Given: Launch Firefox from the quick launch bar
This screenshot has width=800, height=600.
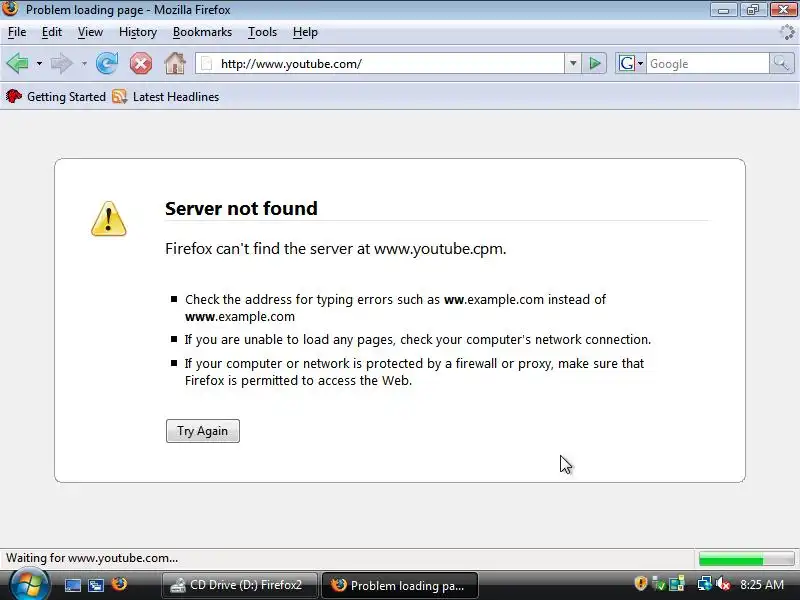Looking at the screenshot, I should (x=119, y=584).
